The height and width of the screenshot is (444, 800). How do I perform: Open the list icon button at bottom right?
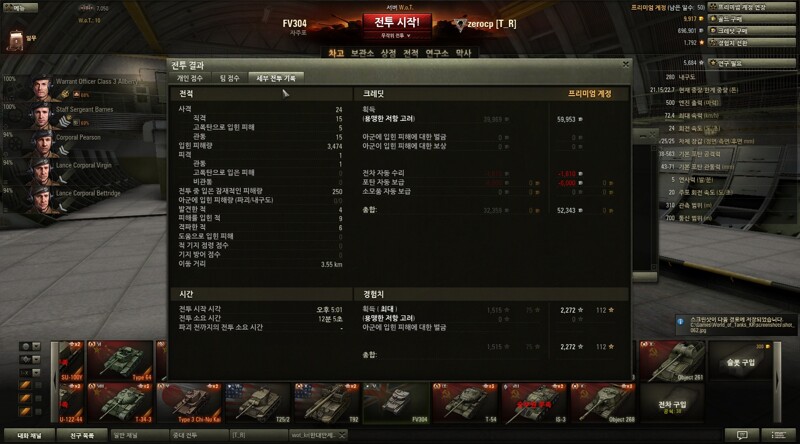pyautogui.click(x=779, y=435)
